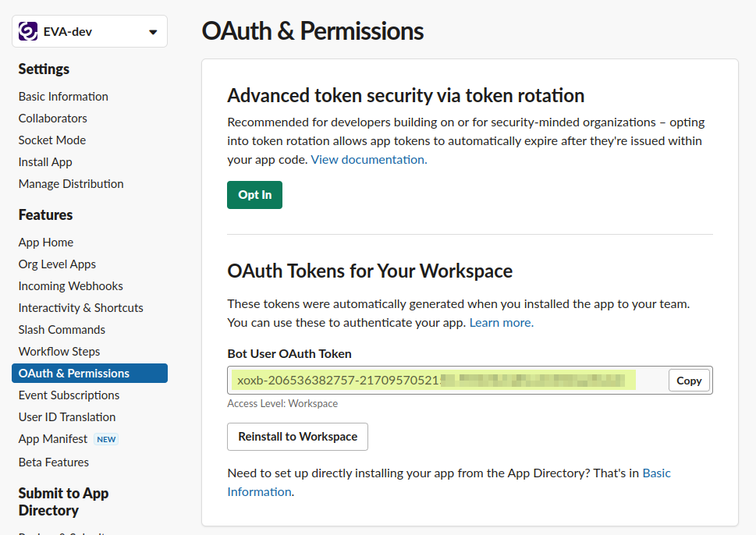Click the EVA-dev app logo icon
Viewport: 756px width, 535px height.
tap(28, 31)
